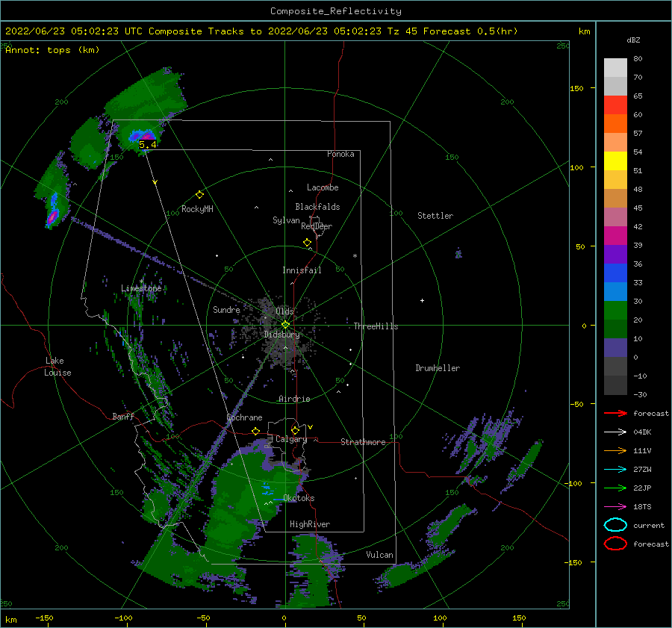This screenshot has width=672, height=628.
Task: Click the Blackfalds city label
Action: (x=317, y=207)
